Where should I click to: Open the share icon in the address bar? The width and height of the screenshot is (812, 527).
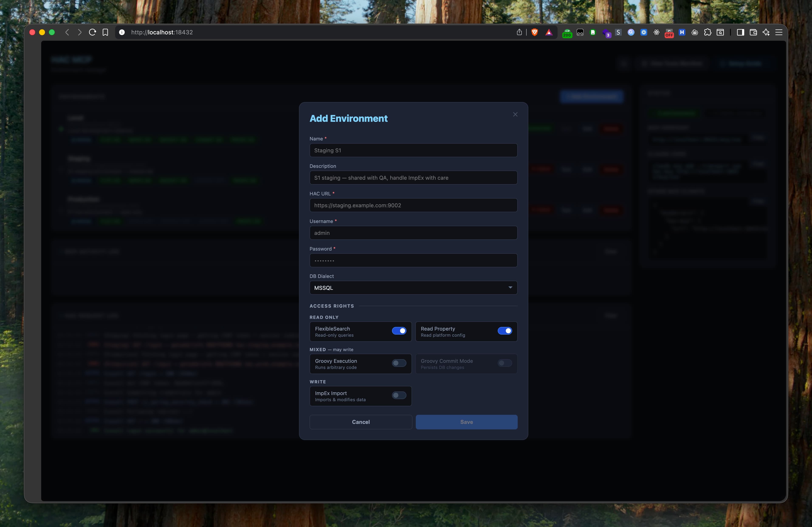pyautogui.click(x=519, y=32)
